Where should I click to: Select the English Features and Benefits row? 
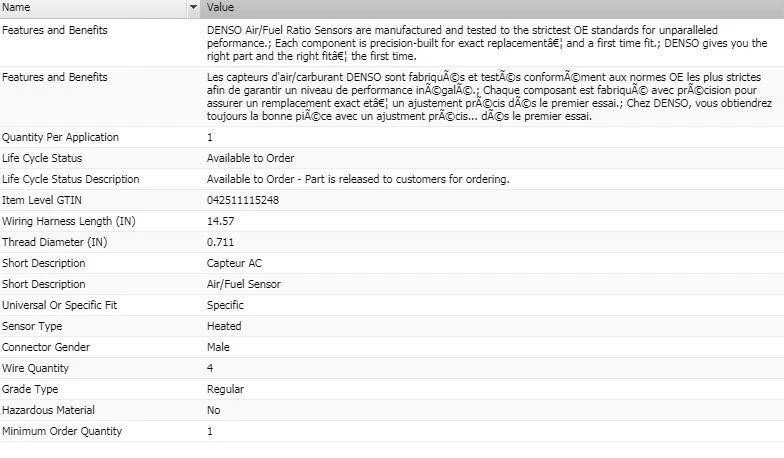click(392, 43)
